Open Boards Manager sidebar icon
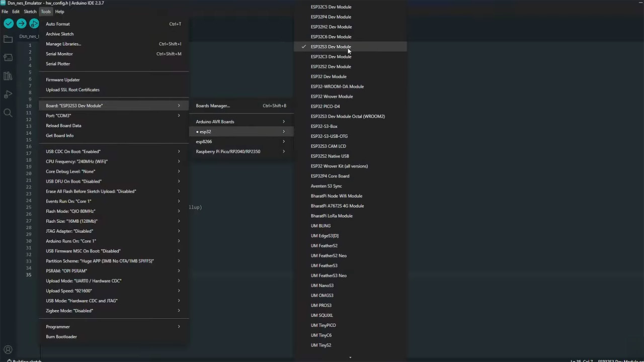This screenshot has width=644, height=362. [x=8, y=57]
